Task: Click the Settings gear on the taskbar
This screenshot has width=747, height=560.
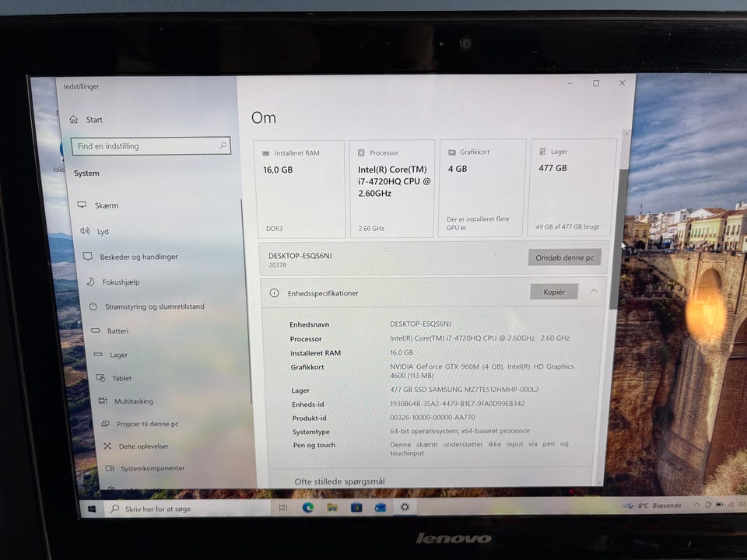Action: point(405,507)
